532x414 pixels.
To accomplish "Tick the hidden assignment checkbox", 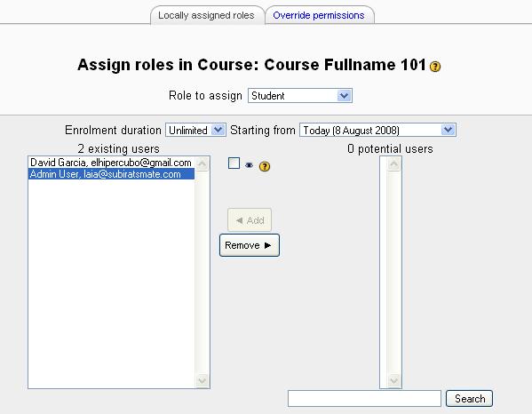I will [234, 163].
